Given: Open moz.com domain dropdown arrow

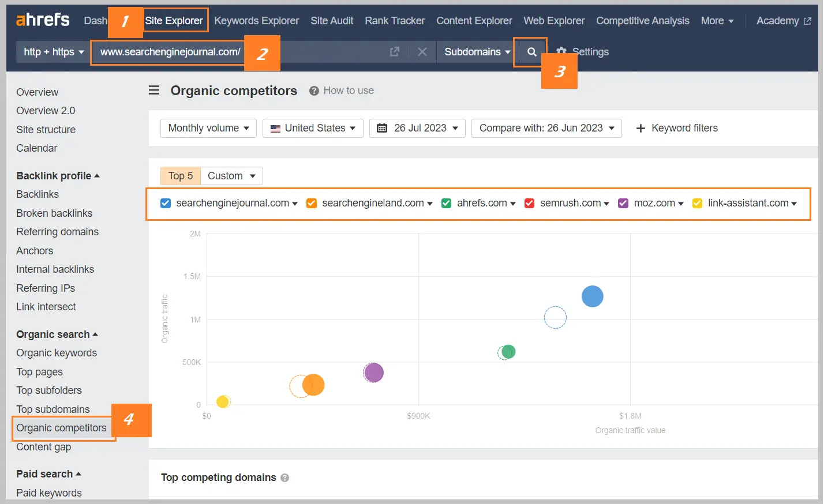Looking at the screenshot, I should pos(681,204).
